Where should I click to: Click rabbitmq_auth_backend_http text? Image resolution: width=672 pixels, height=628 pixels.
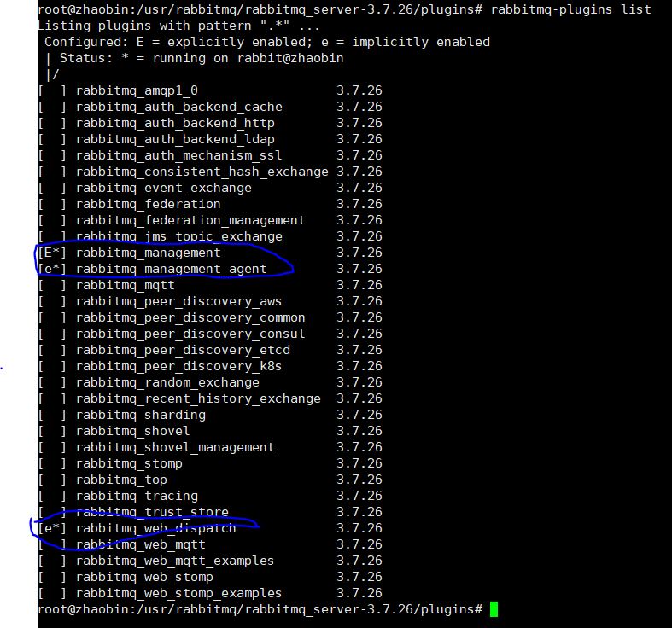click(175, 124)
